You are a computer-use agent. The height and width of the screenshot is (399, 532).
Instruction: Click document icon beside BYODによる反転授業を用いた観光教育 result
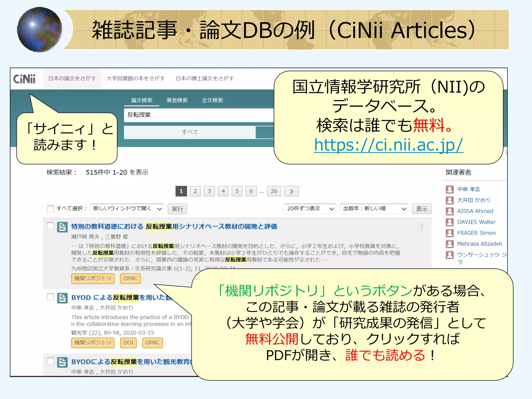pos(62,362)
